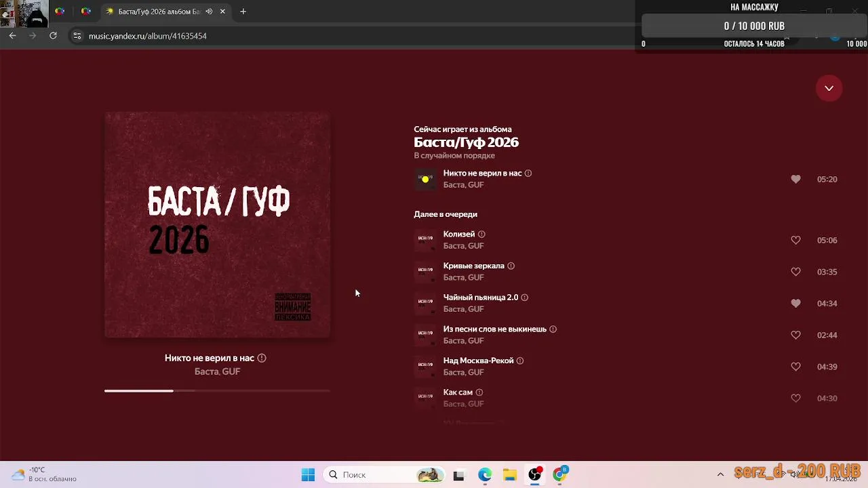Image resolution: width=868 pixels, height=488 pixels.
Task: Like the track Кривые зеркала
Action: [795, 272]
